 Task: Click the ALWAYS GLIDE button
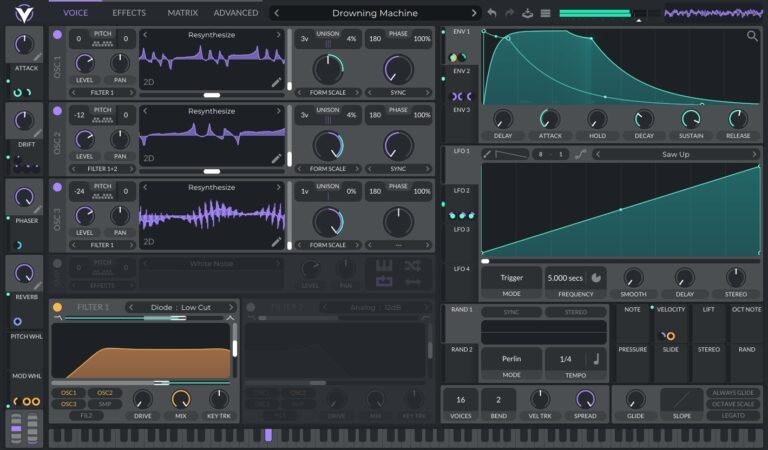tap(733, 393)
